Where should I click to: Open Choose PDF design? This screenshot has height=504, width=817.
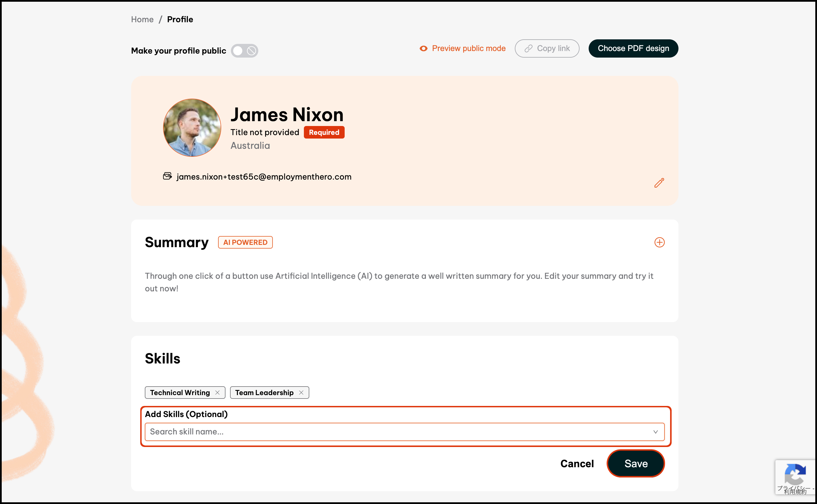633,49
